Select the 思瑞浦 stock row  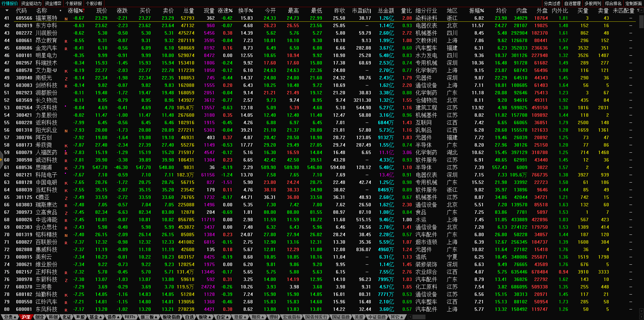click(x=44, y=167)
